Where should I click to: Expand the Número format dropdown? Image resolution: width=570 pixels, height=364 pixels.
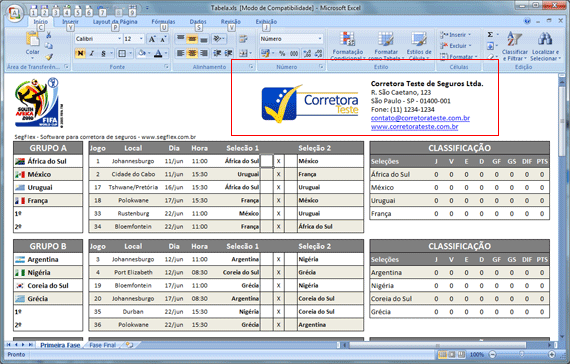[291, 39]
